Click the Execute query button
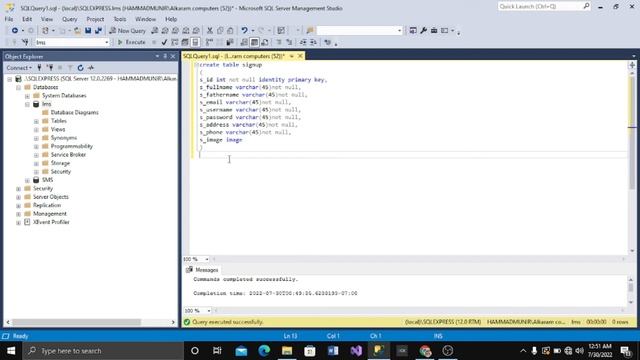This screenshot has width=640, height=360. click(131, 42)
